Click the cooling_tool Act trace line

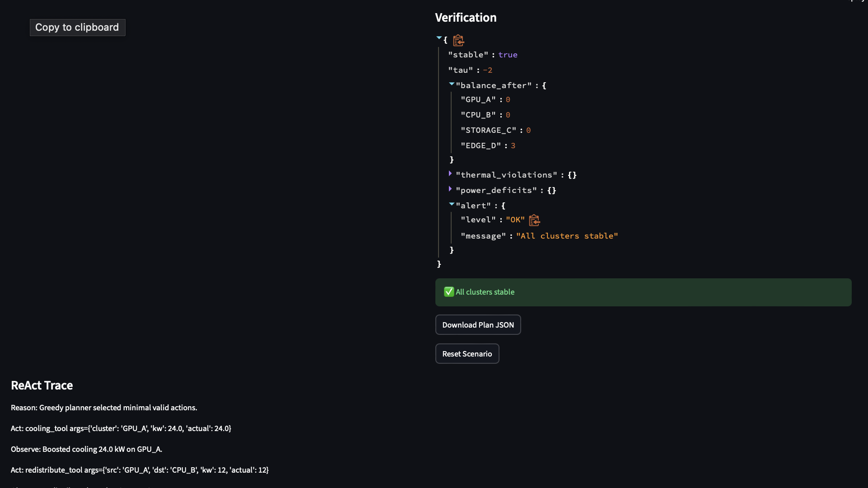pyautogui.click(x=121, y=428)
